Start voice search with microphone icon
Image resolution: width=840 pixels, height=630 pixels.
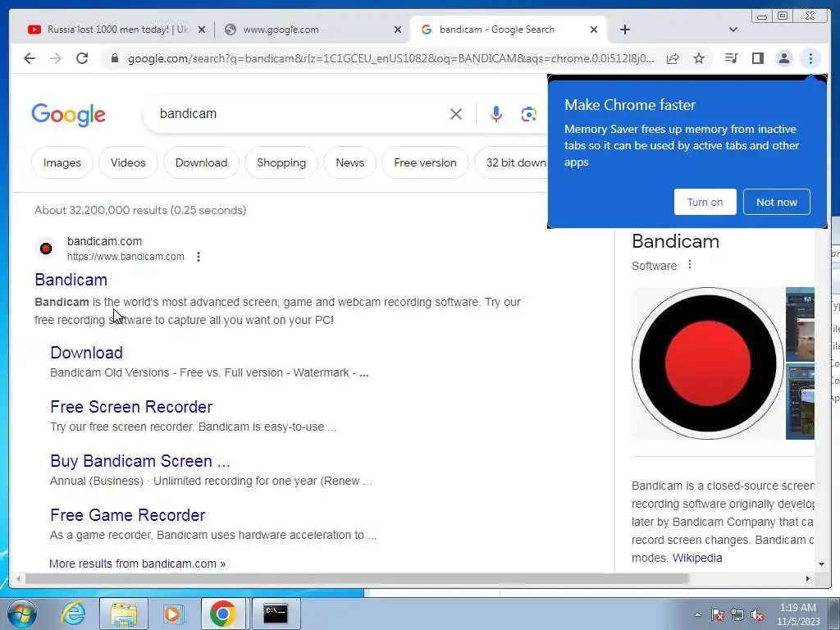496,113
